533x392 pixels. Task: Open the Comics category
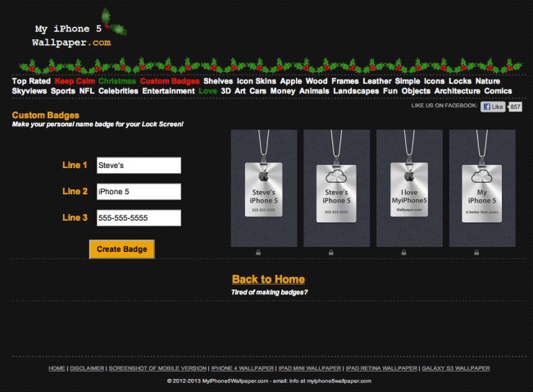[x=498, y=91]
